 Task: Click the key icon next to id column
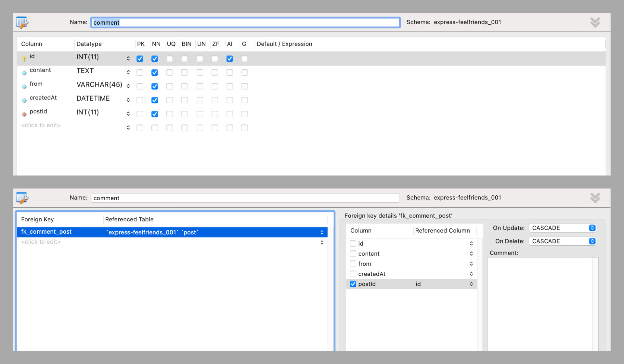[x=23, y=58]
